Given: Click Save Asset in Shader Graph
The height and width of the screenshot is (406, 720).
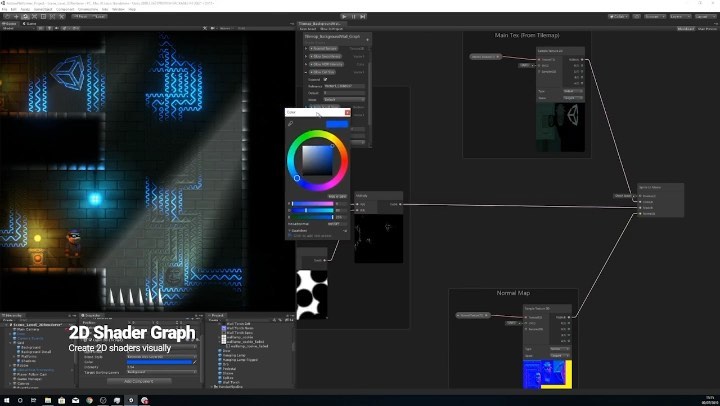Looking at the screenshot, I should click(x=307, y=29).
